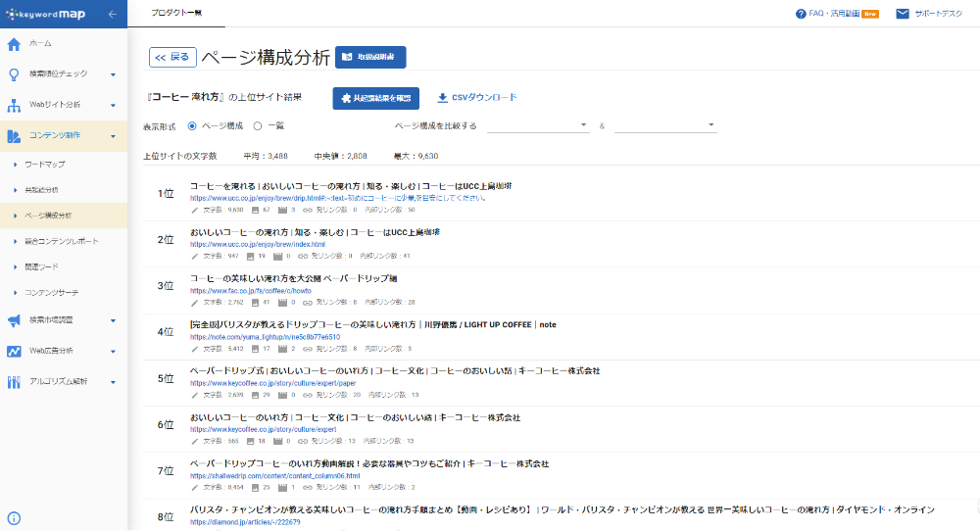Image resolution: width=980 pixels, height=531 pixels.
Task: Click the link chain icon in rank 2 row
Action: coord(303,256)
